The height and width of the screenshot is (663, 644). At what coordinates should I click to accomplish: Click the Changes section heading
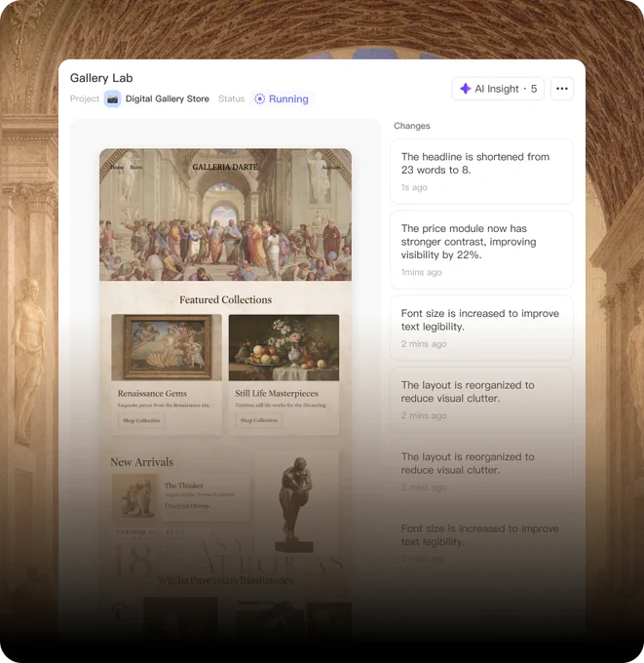pos(412,126)
